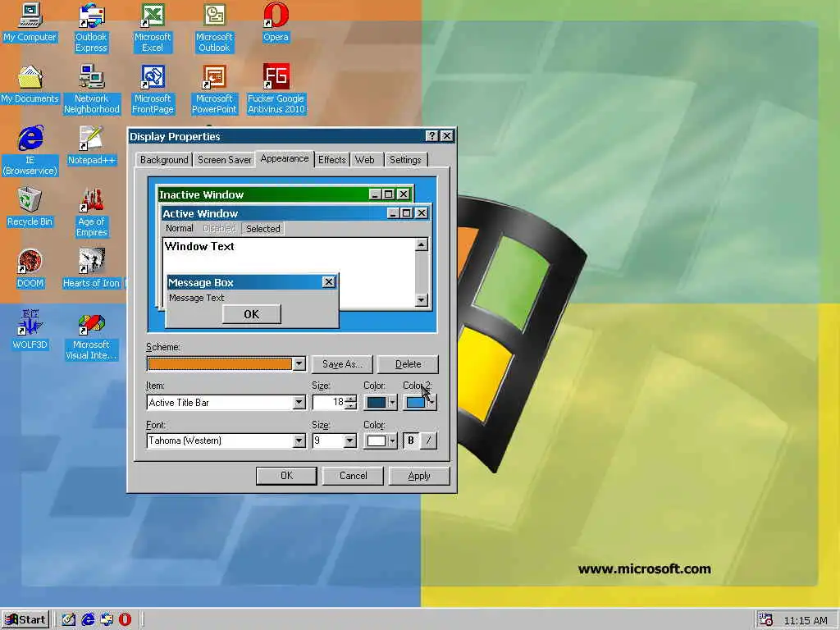
Task: Launch Opera from the quick launch bar
Action: click(125, 619)
